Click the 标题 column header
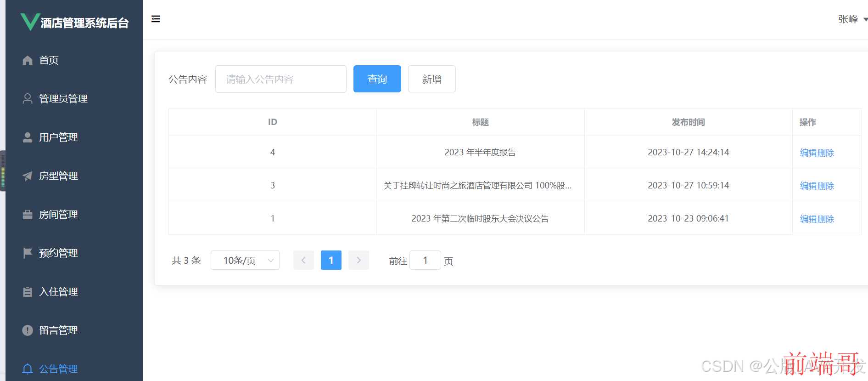 (x=480, y=122)
